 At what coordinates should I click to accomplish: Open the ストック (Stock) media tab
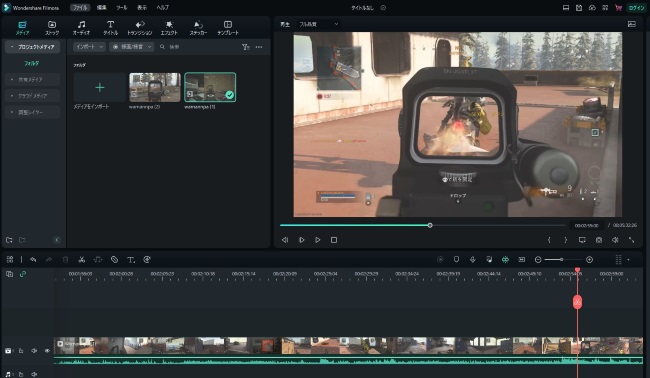pos(52,27)
